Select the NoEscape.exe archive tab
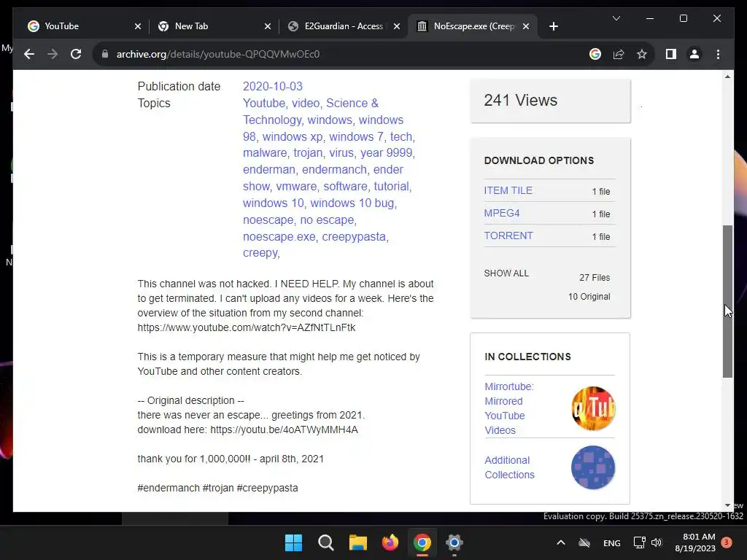 point(473,26)
